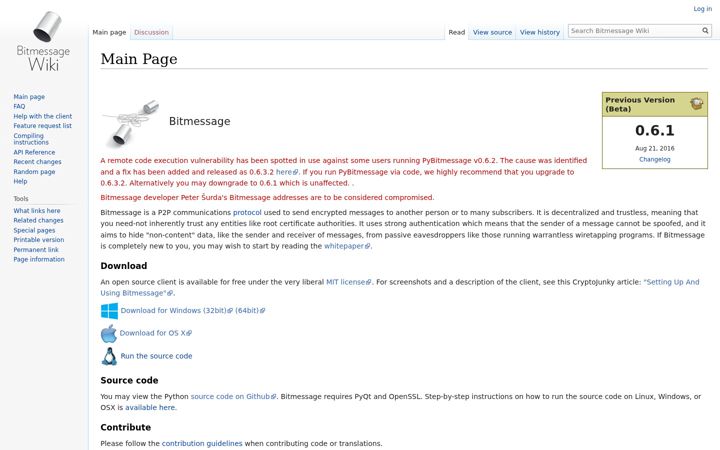This screenshot has height=450, width=720.
Task: Open the View history tab
Action: click(x=540, y=32)
